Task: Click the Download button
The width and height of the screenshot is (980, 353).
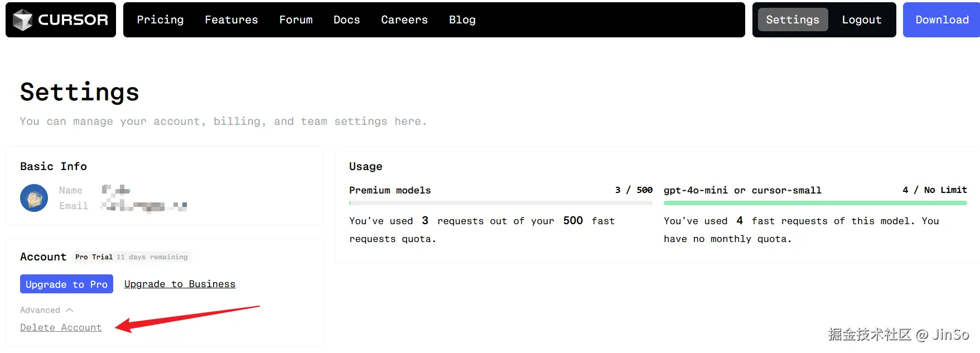Action: [x=942, y=20]
